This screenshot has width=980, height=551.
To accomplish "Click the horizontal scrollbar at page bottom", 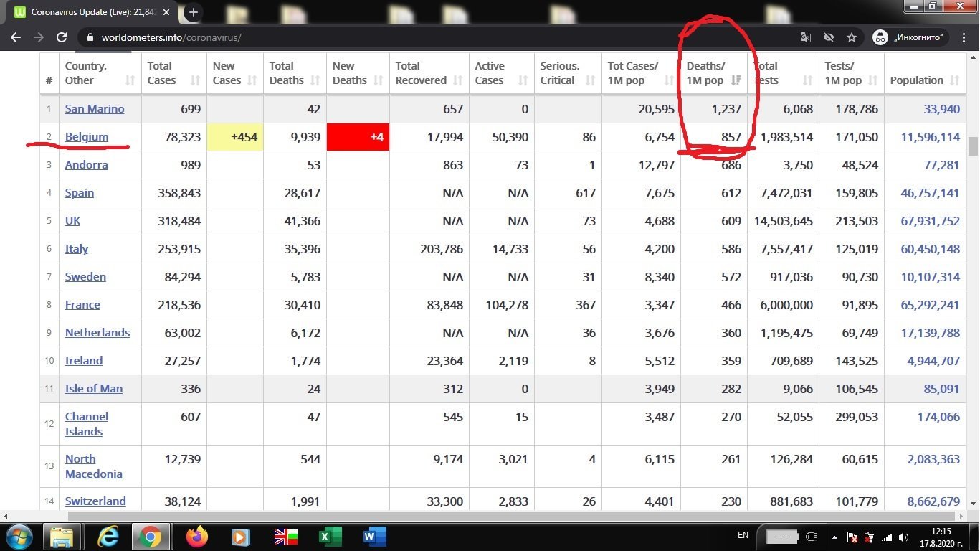I will (x=502, y=516).
